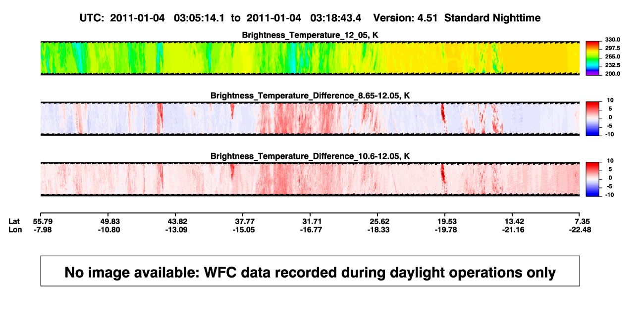Click the 8.65-12.05 red-blue color bar
The height and width of the screenshot is (330, 644).
[x=592, y=119]
